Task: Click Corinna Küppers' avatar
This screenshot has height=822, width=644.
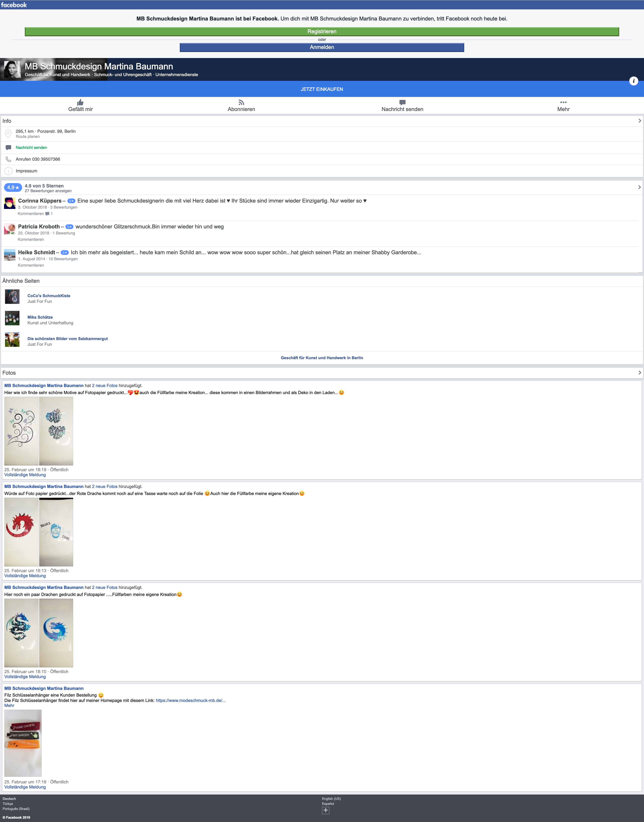Action: (10, 203)
